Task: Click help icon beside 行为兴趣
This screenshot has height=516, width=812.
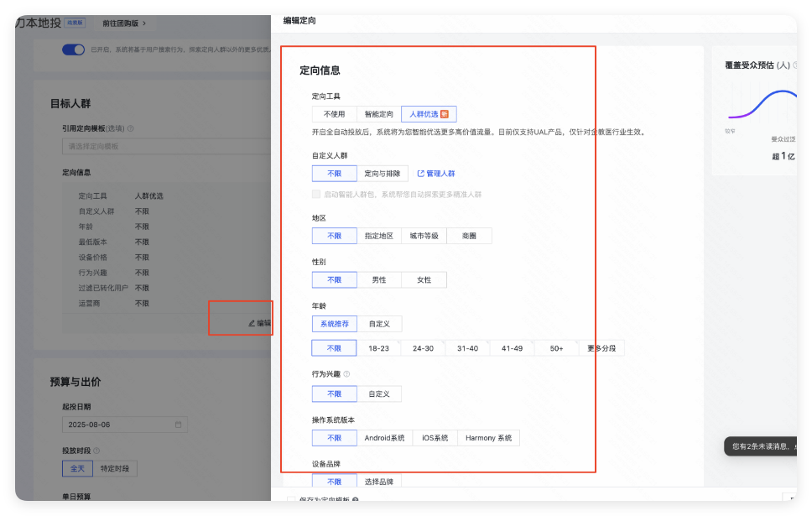Action: (346, 374)
